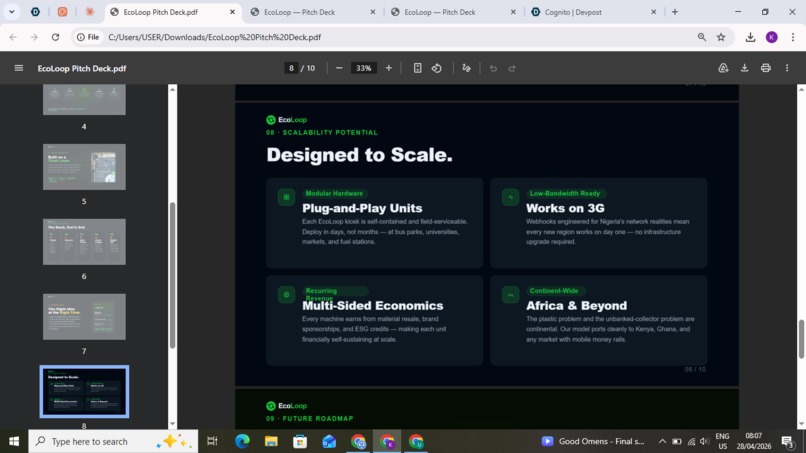Switch to second EcoLoop — Pitch Deck tab
This screenshot has width=806, height=453.
click(313, 12)
